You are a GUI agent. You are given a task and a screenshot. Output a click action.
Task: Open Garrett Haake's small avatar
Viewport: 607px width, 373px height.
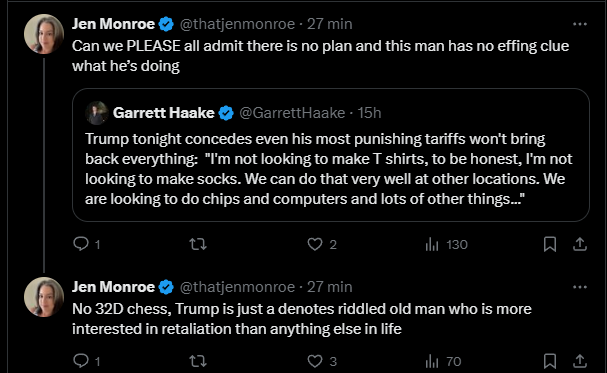pos(96,113)
